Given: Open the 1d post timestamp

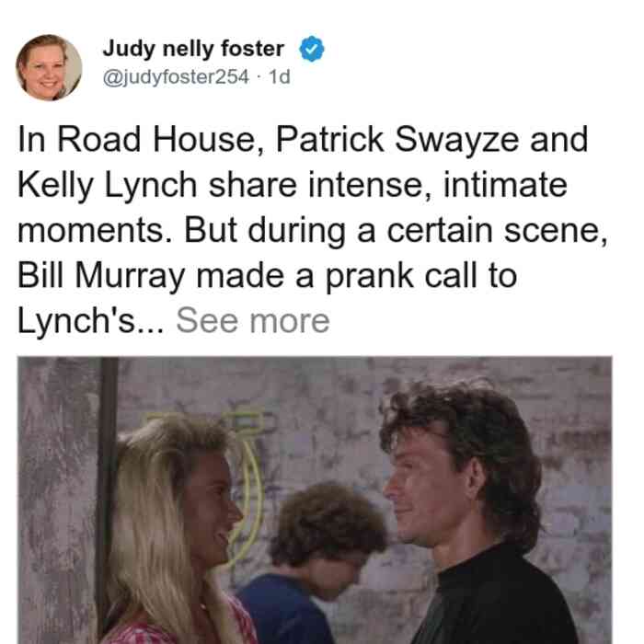Looking at the screenshot, I should 280,76.
